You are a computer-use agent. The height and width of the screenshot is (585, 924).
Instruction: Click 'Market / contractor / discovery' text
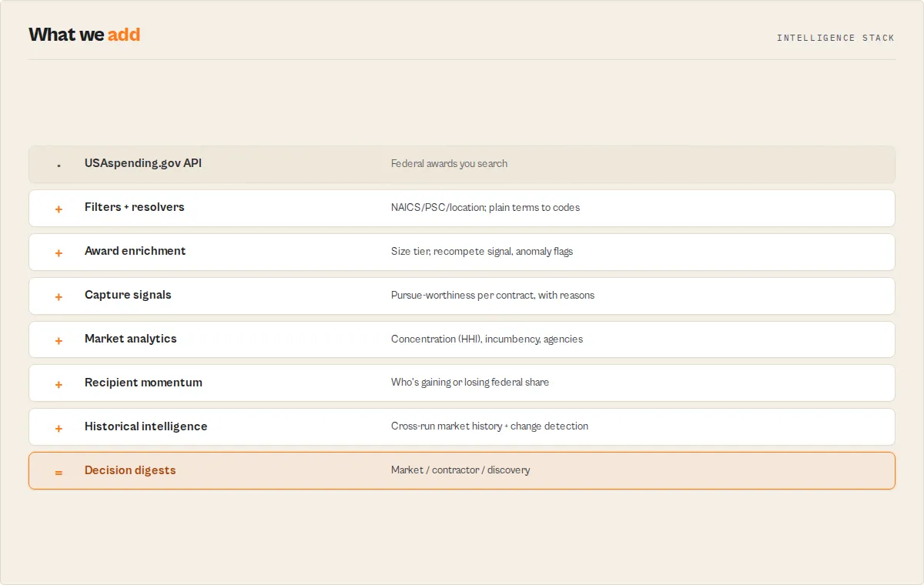(460, 470)
